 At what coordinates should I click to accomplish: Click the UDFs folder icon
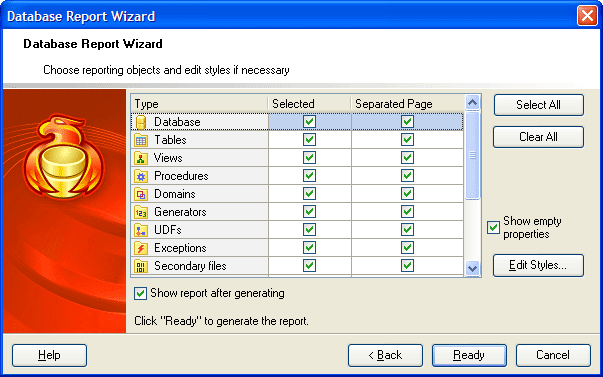click(141, 230)
